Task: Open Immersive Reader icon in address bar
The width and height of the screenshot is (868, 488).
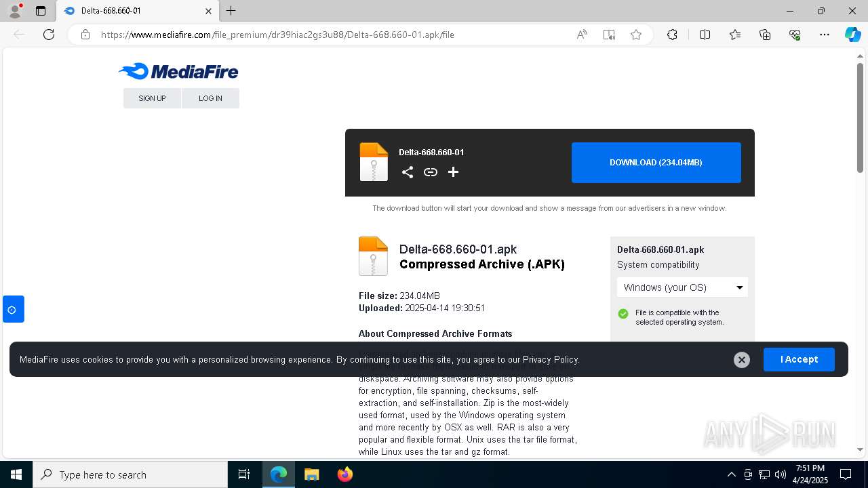Action: [x=609, y=35]
